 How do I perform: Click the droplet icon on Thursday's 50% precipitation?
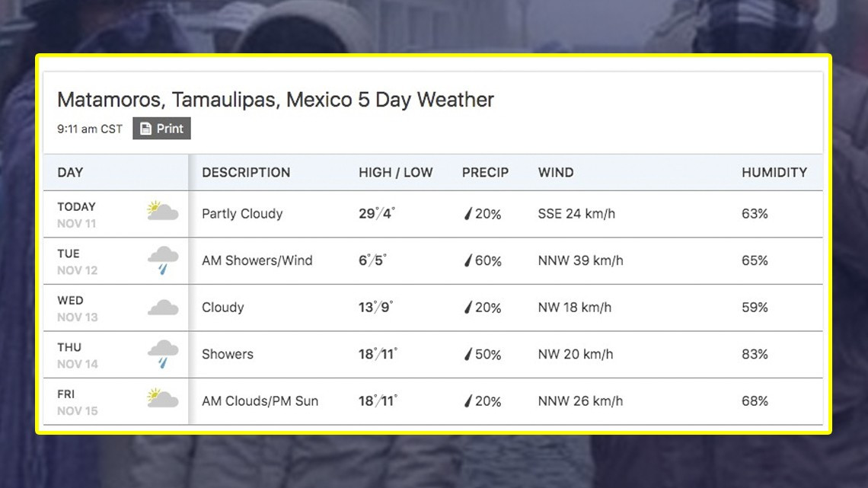[x=469, y=354]
